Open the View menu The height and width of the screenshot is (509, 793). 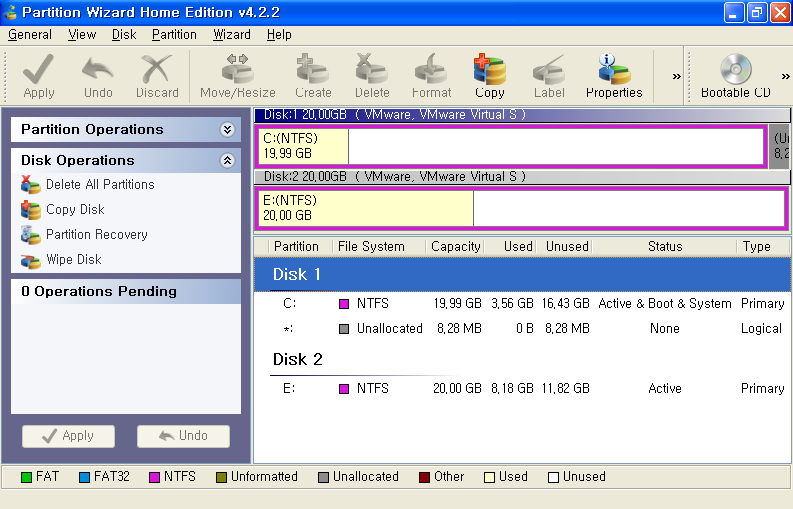[x=82, y=34]
